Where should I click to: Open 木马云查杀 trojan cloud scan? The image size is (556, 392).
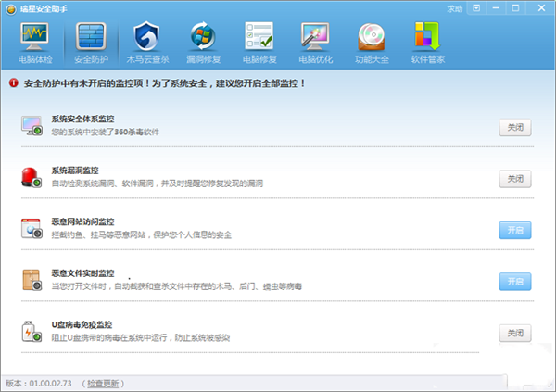146,43
